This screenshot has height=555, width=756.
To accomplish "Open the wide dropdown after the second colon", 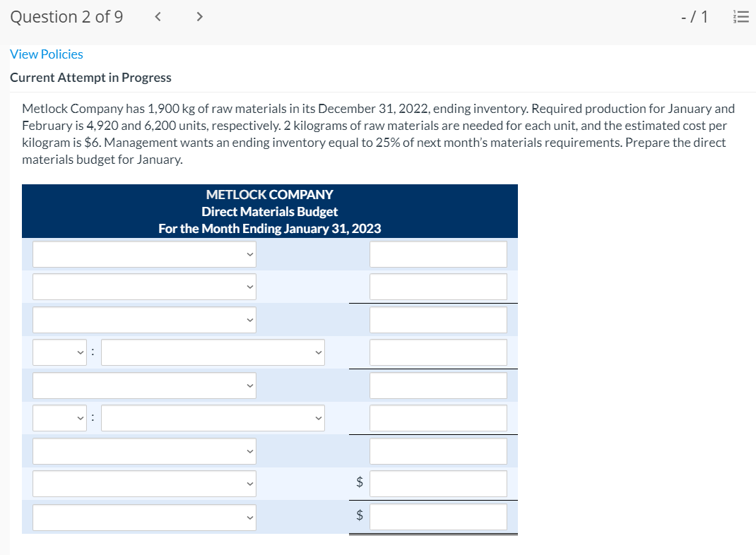I will click(213, 417).
